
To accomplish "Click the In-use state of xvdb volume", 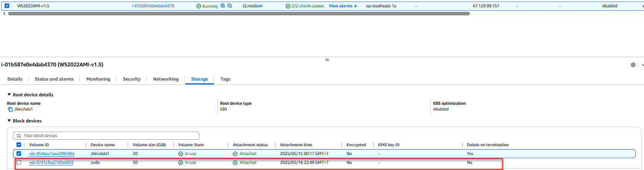I will click(187, 162).
